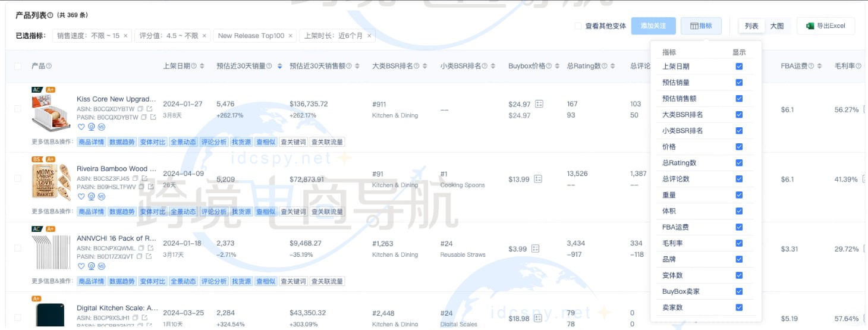Click help icon next to Buybox价格 header
Viewport: 868px width, 330px height.
[549, 66]
